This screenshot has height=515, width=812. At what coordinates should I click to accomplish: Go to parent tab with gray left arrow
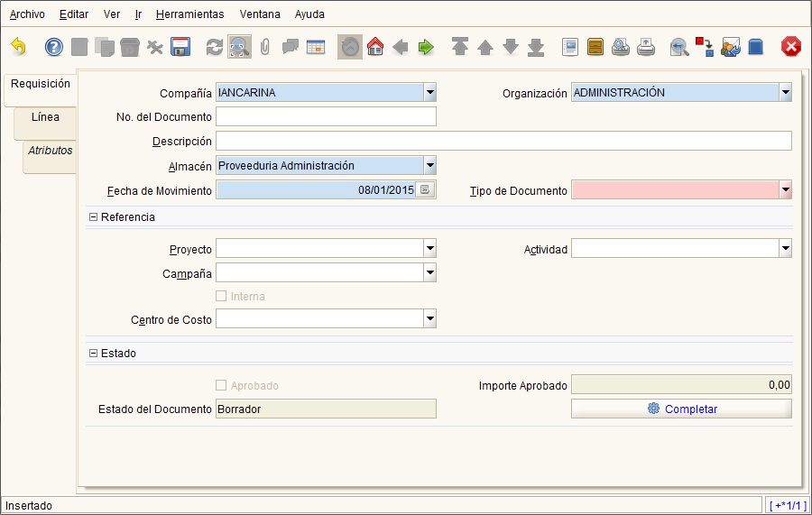401,47
